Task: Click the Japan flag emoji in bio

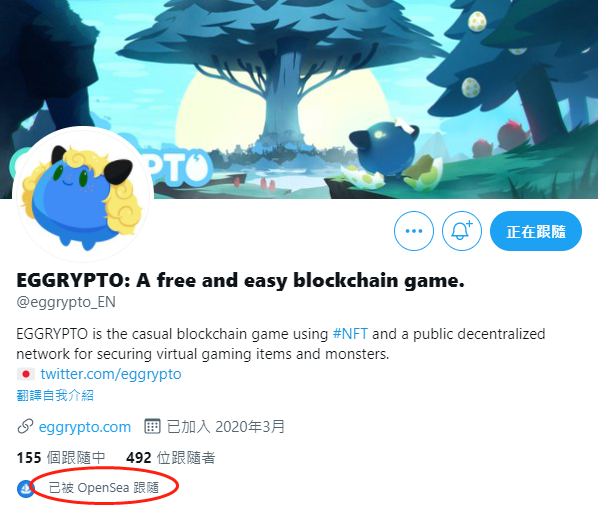Action: (x=26, y=374)
